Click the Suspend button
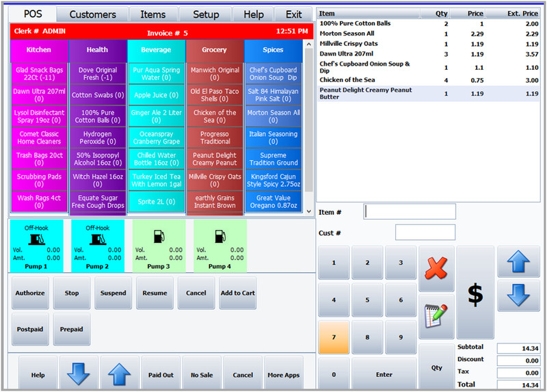 (x=113, y=293)
